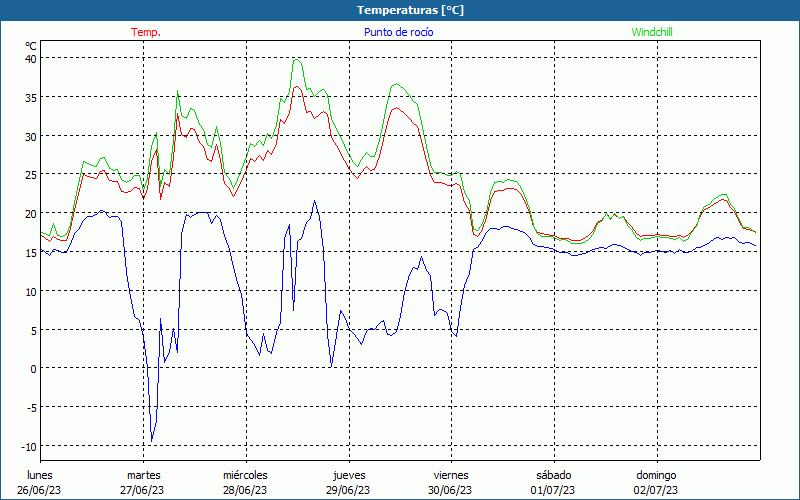This screenshot has height=500, width=800.
Task: Click the dew point minimum near -10°C on martes
Action: (152, 441)
